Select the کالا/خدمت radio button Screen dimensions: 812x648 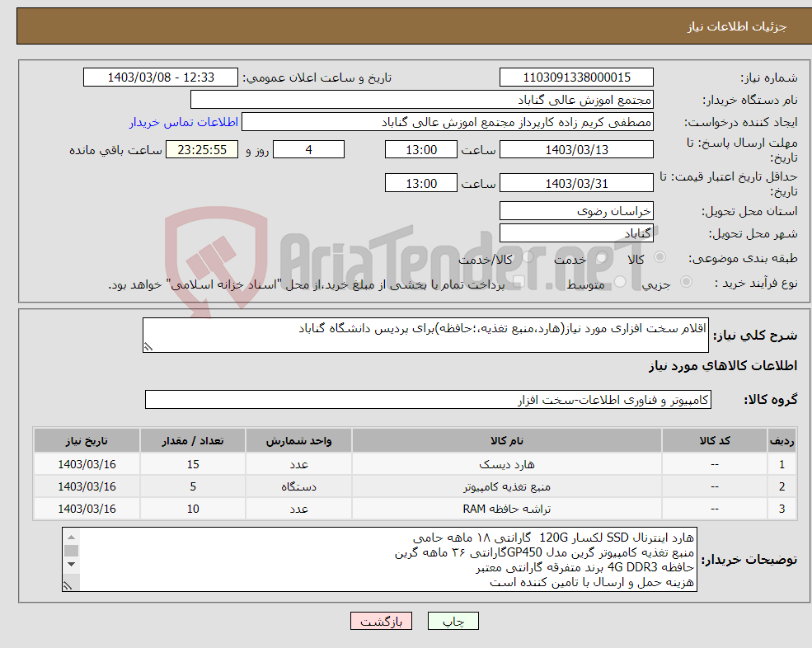(528, 257)
